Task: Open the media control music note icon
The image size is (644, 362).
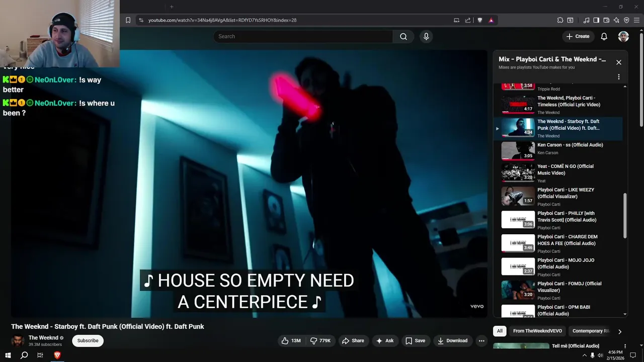Action: [x=586, y=20]
